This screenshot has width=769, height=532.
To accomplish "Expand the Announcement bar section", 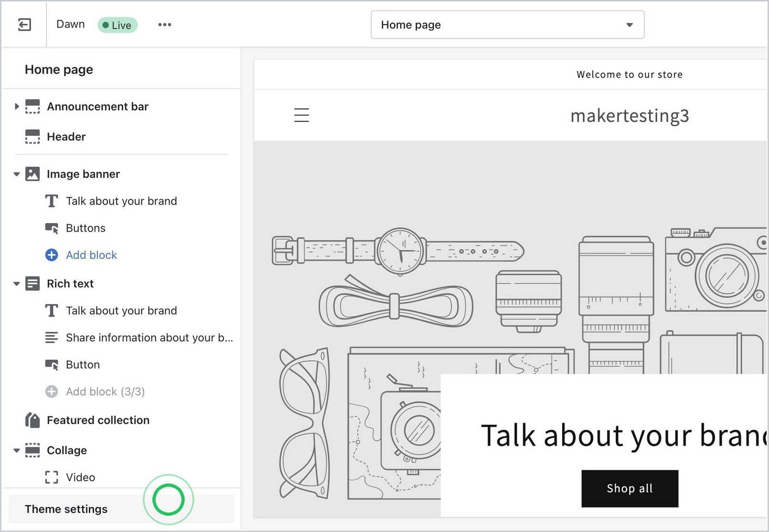I will click(x=17, y=106).
